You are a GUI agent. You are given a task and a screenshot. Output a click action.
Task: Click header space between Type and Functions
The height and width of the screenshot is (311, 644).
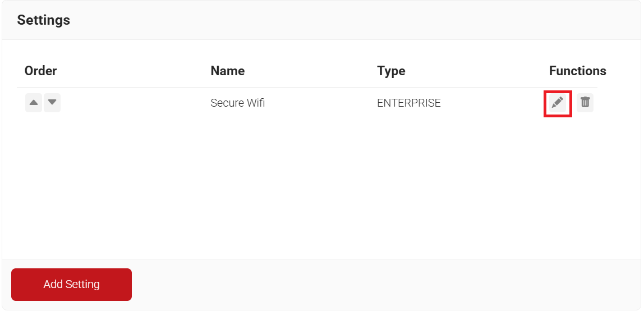477,71
